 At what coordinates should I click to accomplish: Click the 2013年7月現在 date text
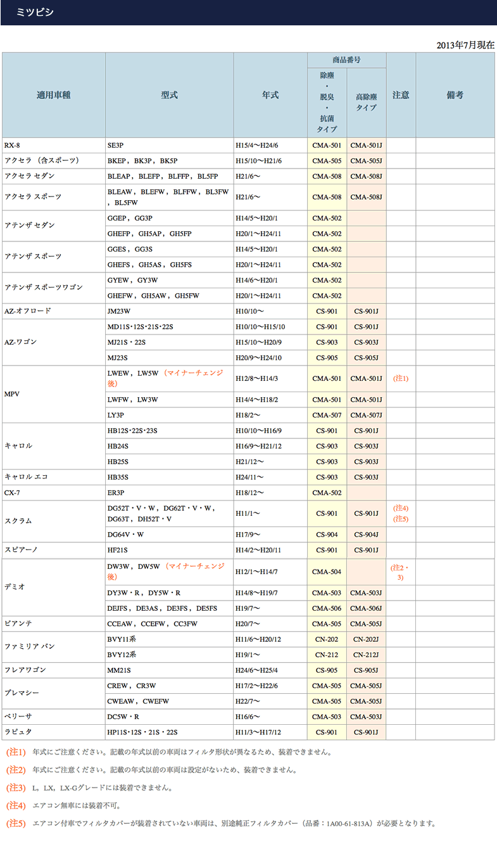pyautogui.click(x=465, y=45)
